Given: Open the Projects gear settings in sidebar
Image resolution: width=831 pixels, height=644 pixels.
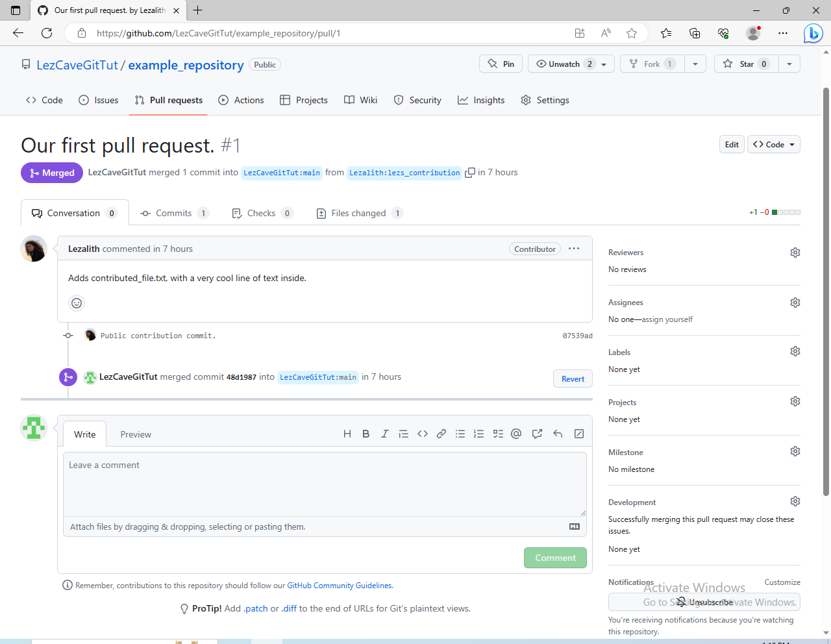Looking at the screenshot, I should [x=795, y=401].
